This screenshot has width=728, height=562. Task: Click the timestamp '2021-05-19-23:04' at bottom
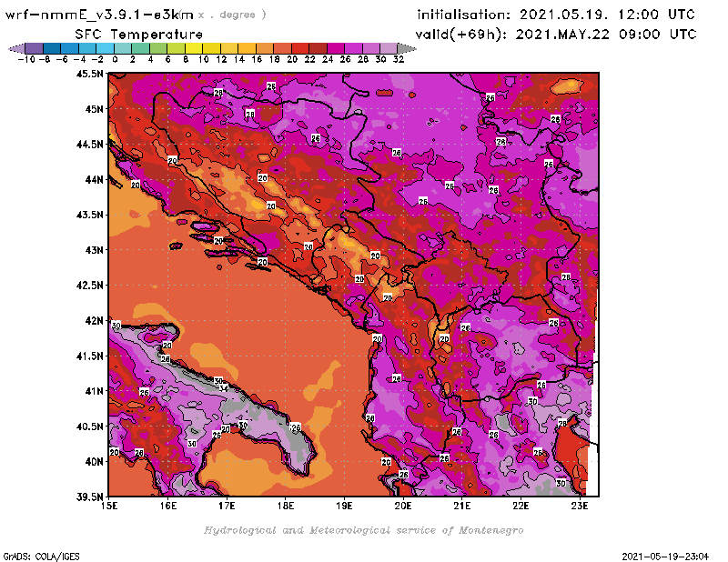(665, 557)
